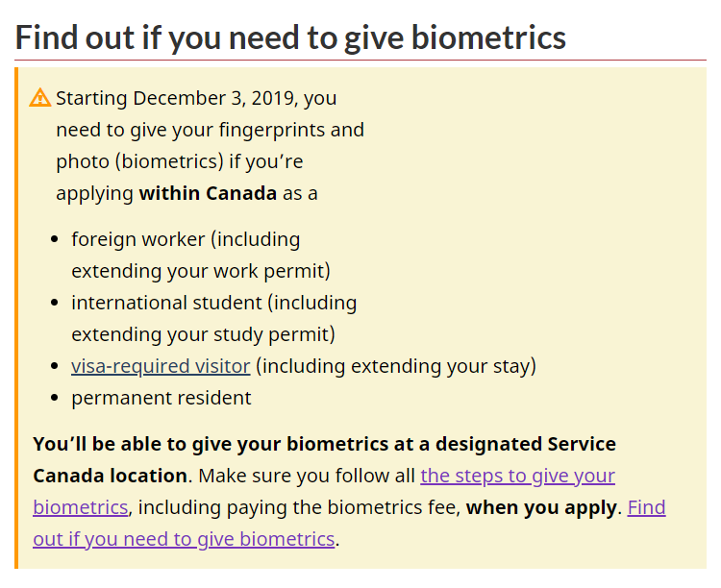Click the "extending your study permit)" line
This screenshot has width=721, height=588.
(202, 334)
